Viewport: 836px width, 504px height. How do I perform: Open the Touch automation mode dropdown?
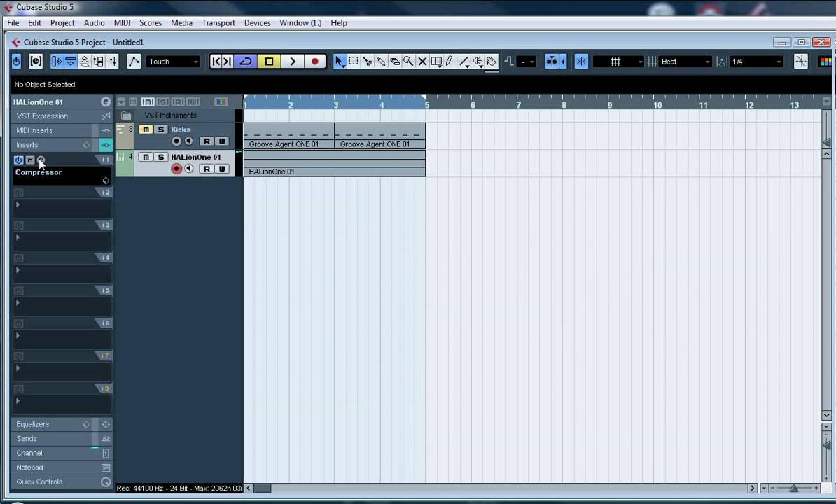(x=173, y=62)
